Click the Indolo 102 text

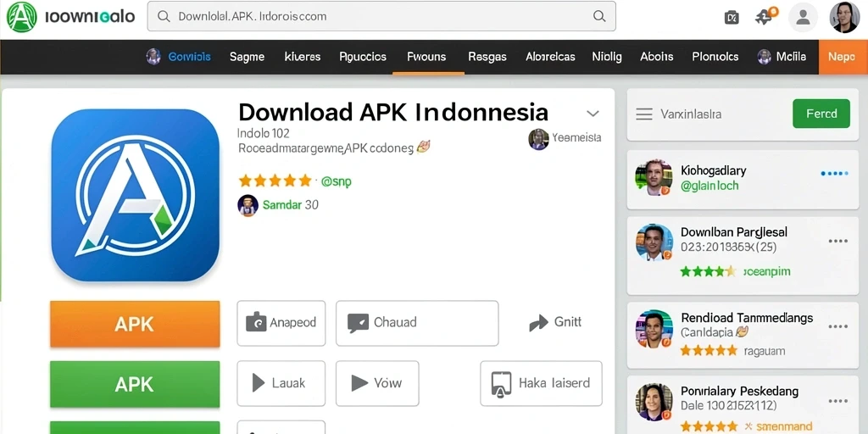click(263, 133)
